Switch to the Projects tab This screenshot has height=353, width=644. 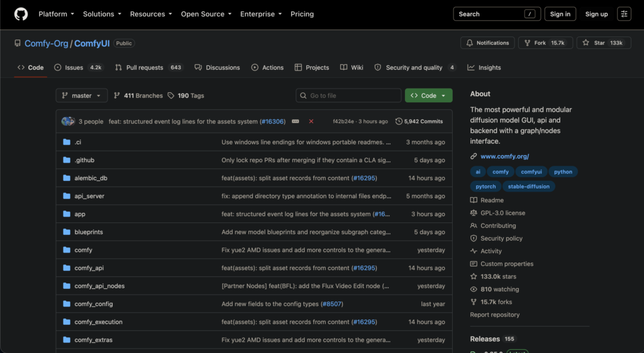click(x=312, y=68)
